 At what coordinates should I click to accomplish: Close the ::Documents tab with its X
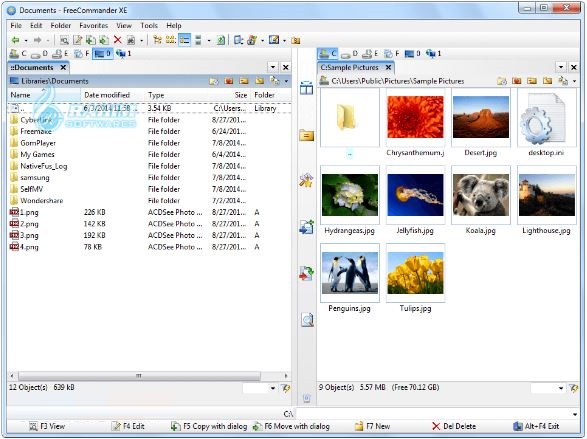[x=63, y=67]
